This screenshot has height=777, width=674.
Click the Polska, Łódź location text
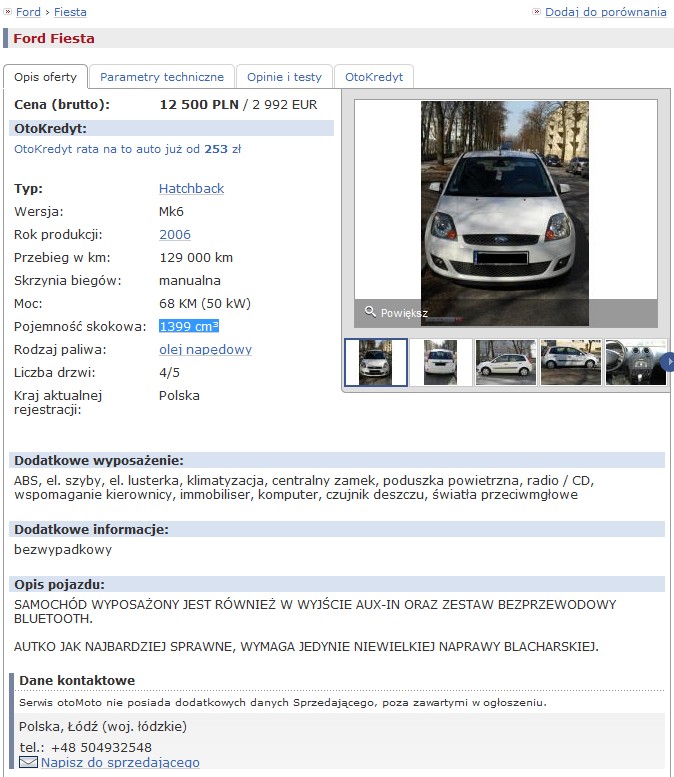click(x=103, y=726)
